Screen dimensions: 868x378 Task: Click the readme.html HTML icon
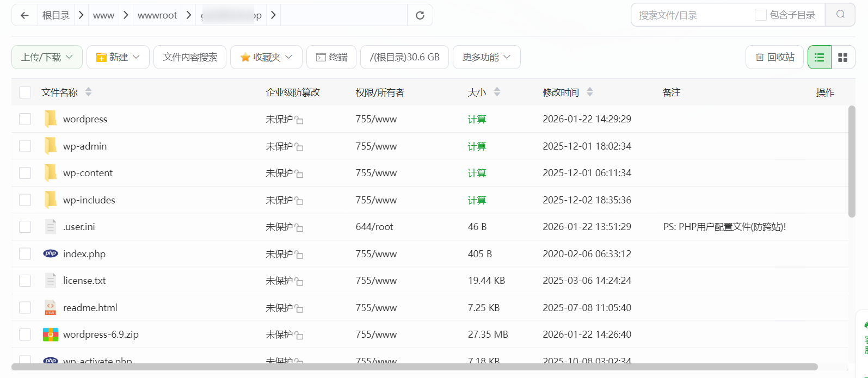coord(51,307)
